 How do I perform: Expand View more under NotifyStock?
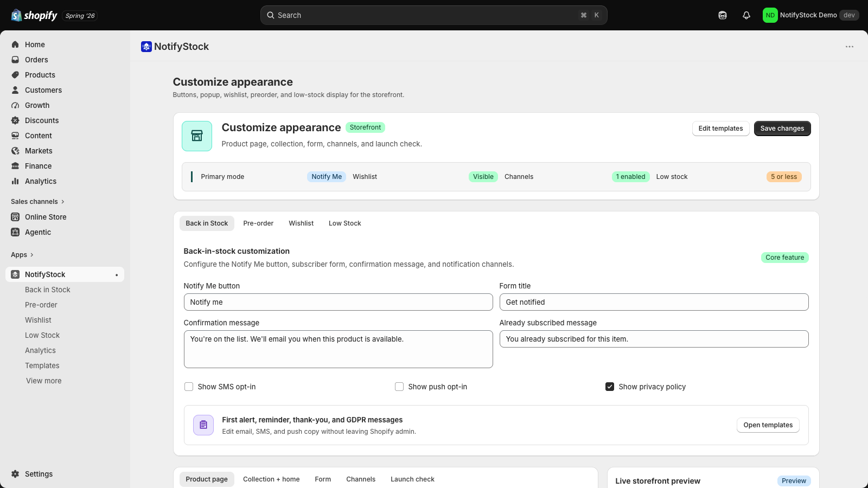tap(43, 381)
